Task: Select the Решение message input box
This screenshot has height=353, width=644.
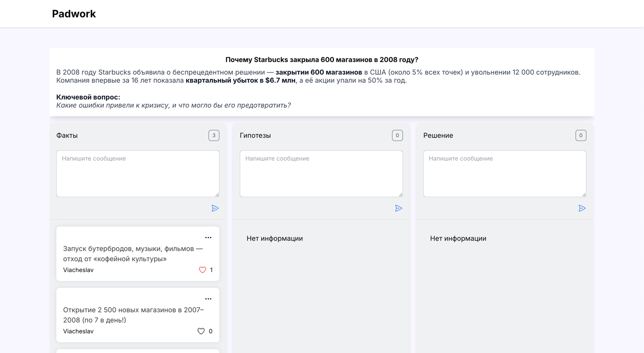Action: point(504,173)
